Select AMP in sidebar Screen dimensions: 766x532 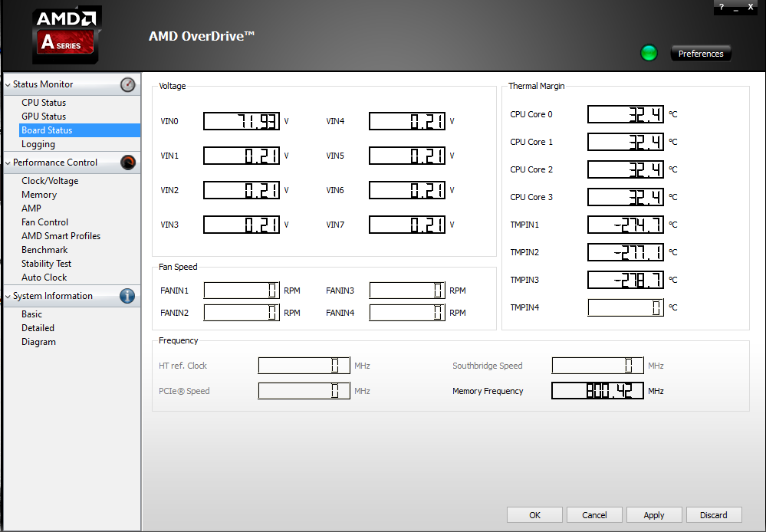31,208
